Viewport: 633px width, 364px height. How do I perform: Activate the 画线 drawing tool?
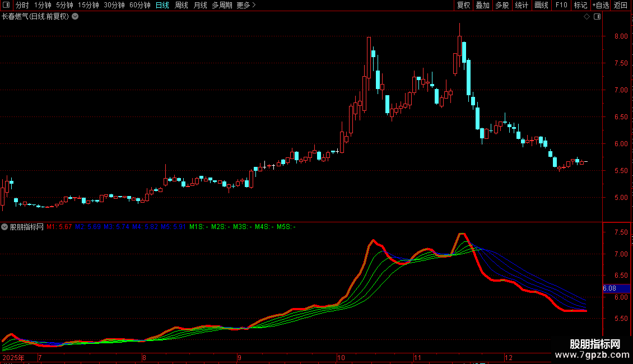click(541, 5)
